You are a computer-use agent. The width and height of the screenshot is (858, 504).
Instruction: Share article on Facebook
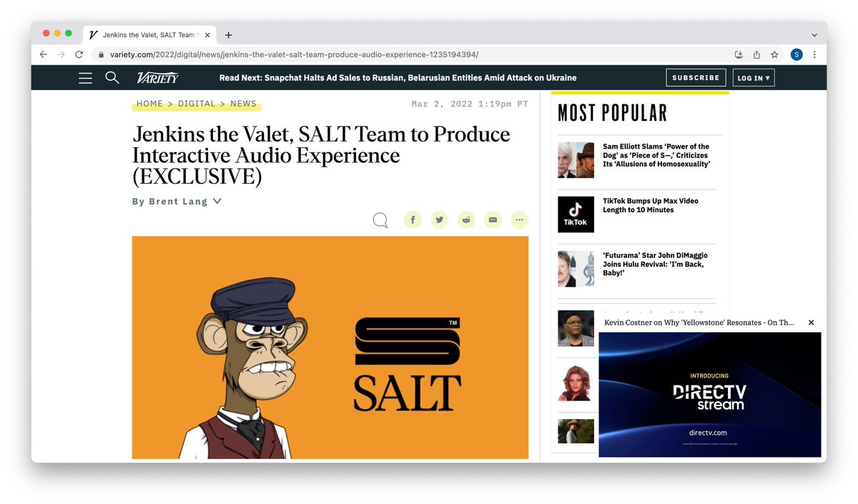click(413, 219)
